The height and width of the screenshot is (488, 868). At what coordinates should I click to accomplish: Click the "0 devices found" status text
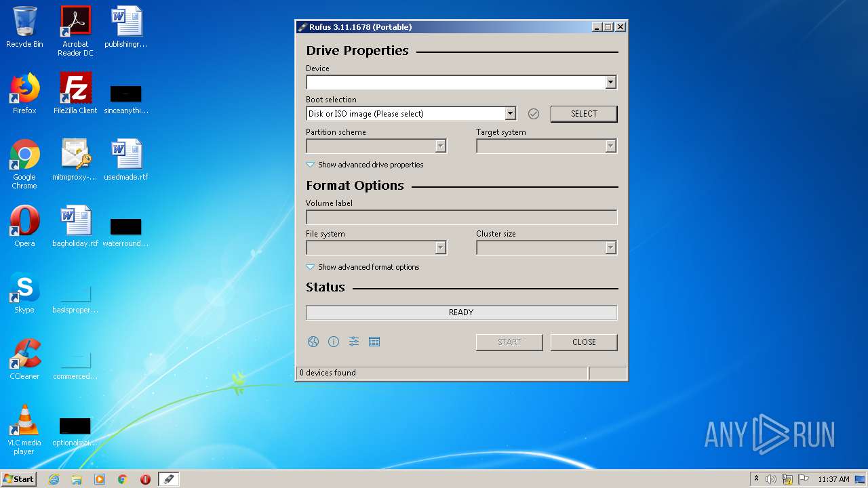(328, 373)
